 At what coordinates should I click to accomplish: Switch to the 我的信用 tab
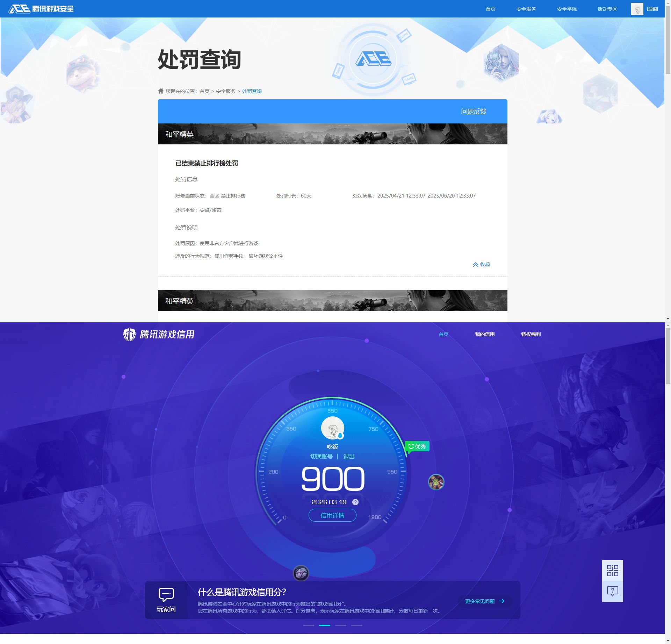(x=484, y=334)
